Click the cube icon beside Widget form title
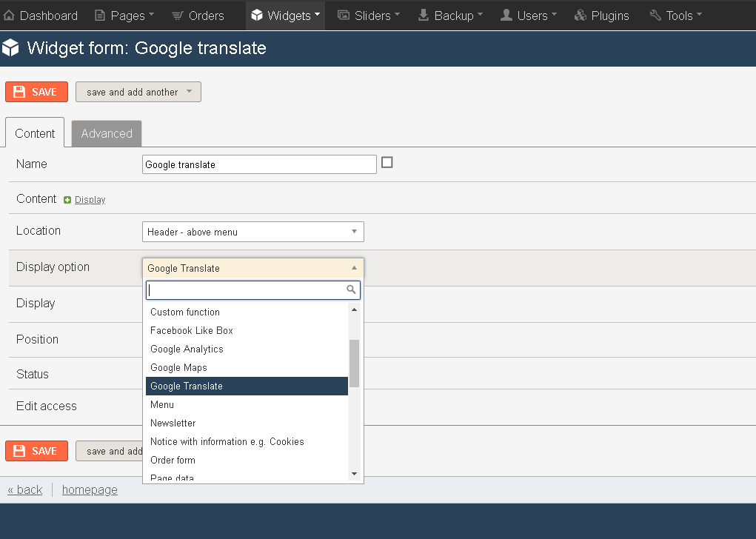 [x=10, y=47]
